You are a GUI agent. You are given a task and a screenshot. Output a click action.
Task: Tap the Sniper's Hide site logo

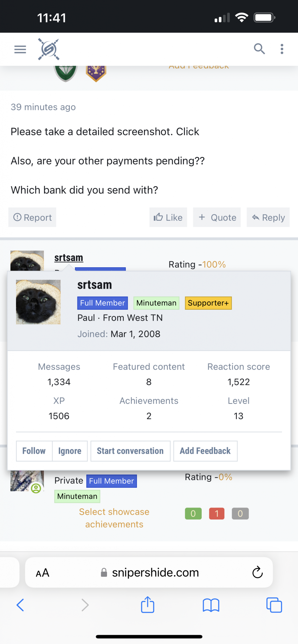coord(49,49)
